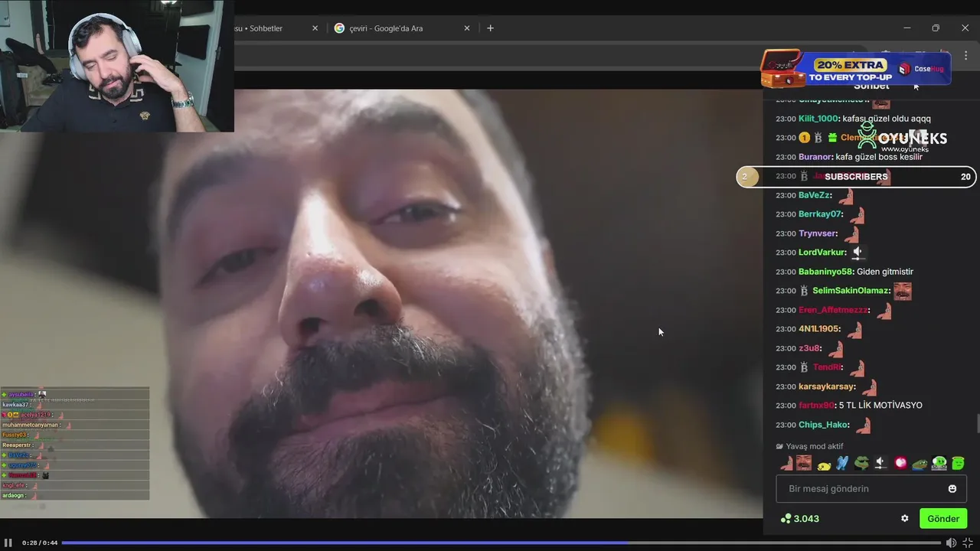Send message with Gönder button
This screenshot has height=551, width=980.
943,518
